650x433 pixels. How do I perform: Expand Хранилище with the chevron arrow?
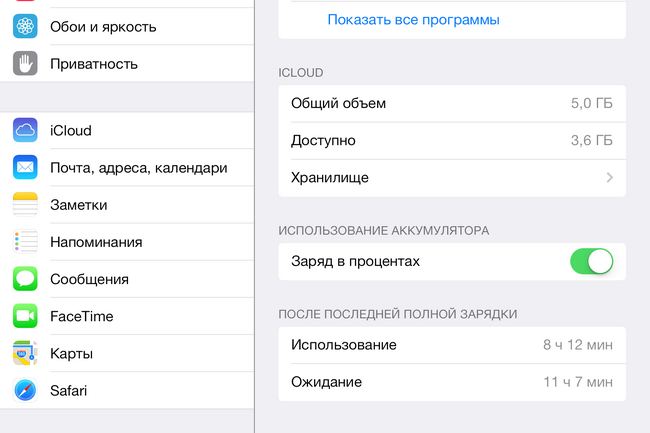pos(609,178)
